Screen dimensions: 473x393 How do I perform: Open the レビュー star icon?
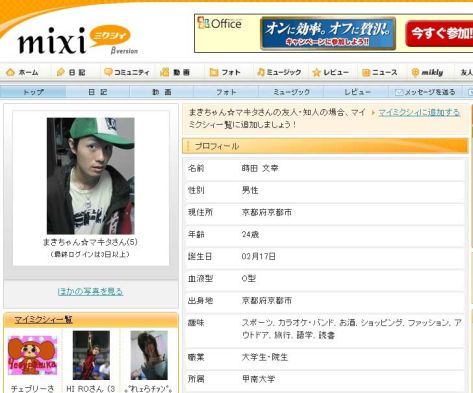click(316, 72)
